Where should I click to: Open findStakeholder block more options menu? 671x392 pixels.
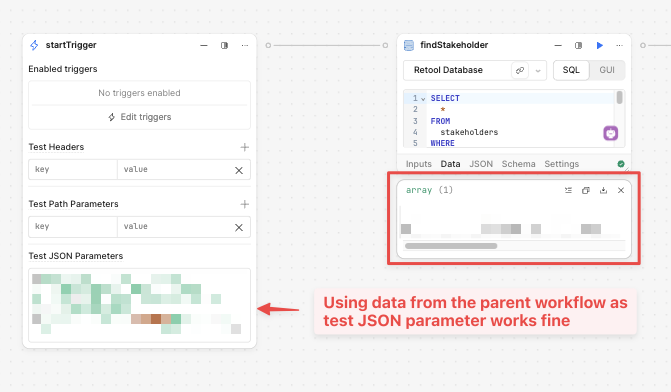(x=619, y=45)
